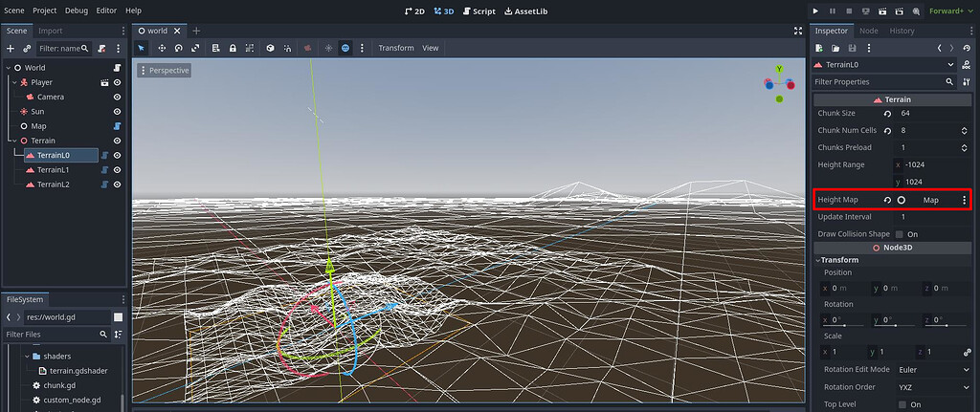The height and width of the screenshot is (412, 980).
Task: Toggle the Top Level checkbox on
Action: (x=901, y=404)
